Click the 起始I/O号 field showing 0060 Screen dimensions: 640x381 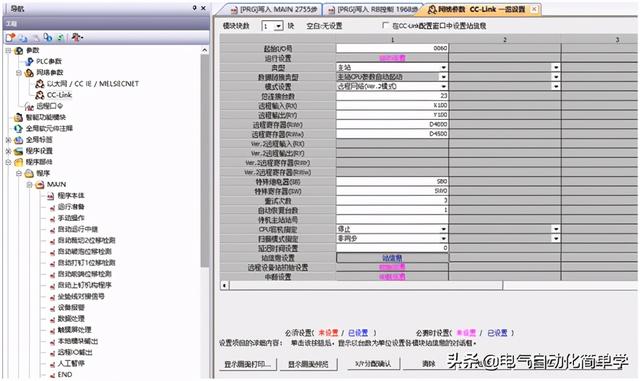click(x=392, y=48)
